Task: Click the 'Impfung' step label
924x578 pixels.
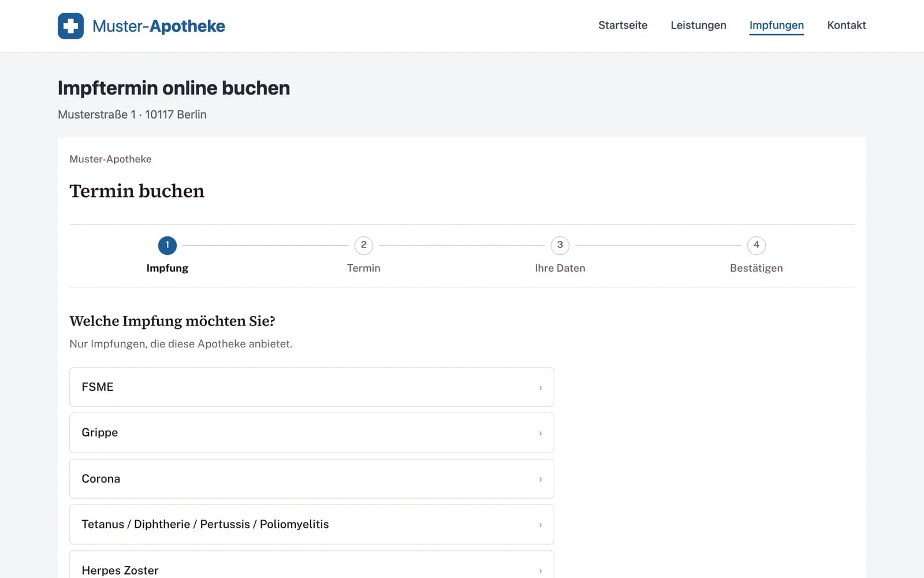Action: point(167,268)
